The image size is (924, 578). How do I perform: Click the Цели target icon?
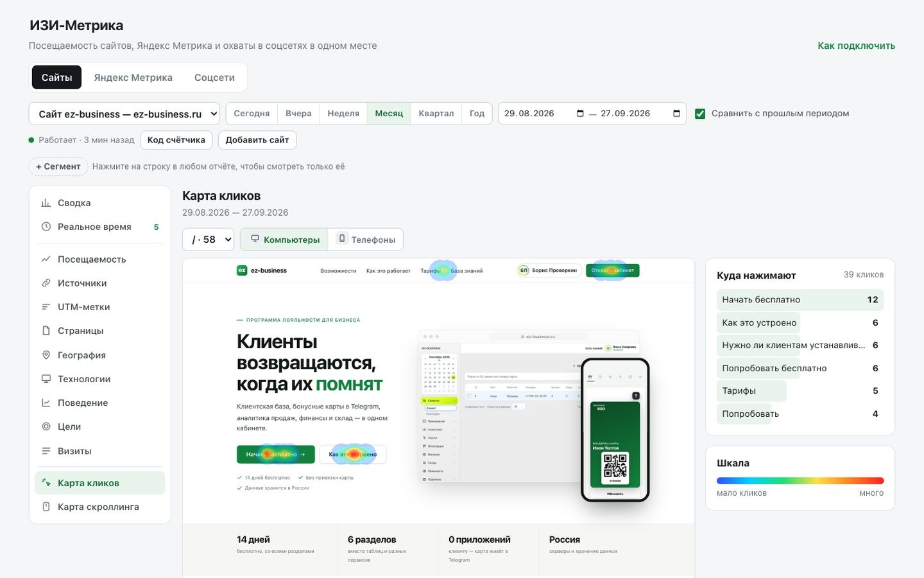46,426
